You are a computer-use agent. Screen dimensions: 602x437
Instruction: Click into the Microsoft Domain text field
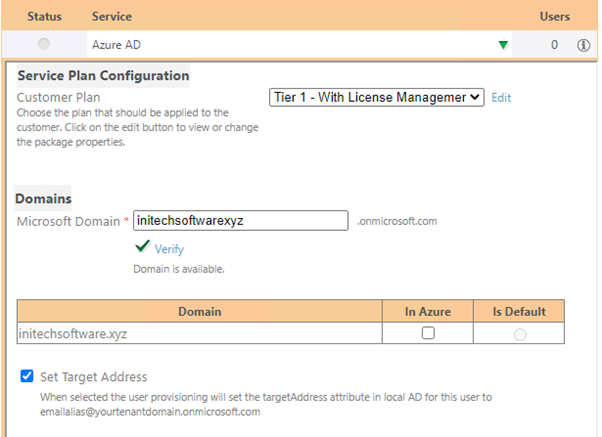click(241, 220)
